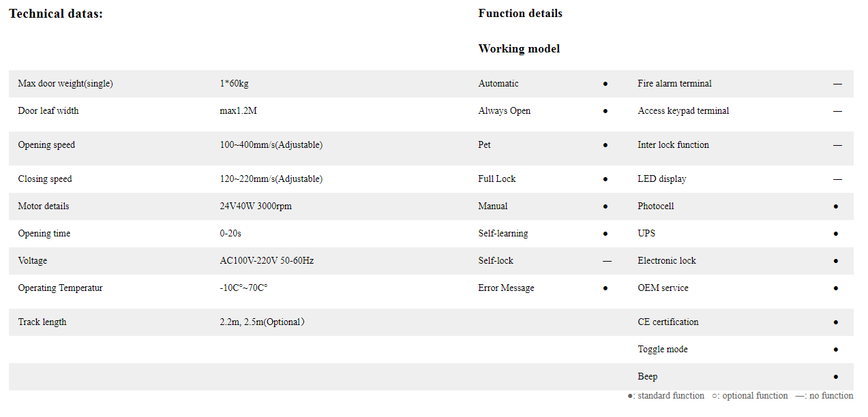The width and height of the screenshot is (868, 417).
Task: Click the dot next to Always Open
Action: pos(605,111)
